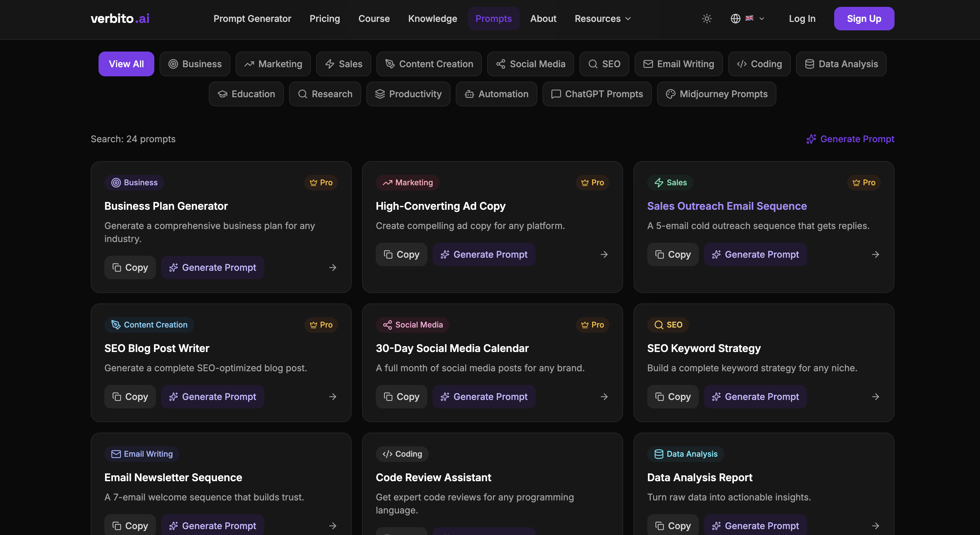Filter prompts by Content Creation
This screenshot has width=980, height=535.
tap(429, 64)
